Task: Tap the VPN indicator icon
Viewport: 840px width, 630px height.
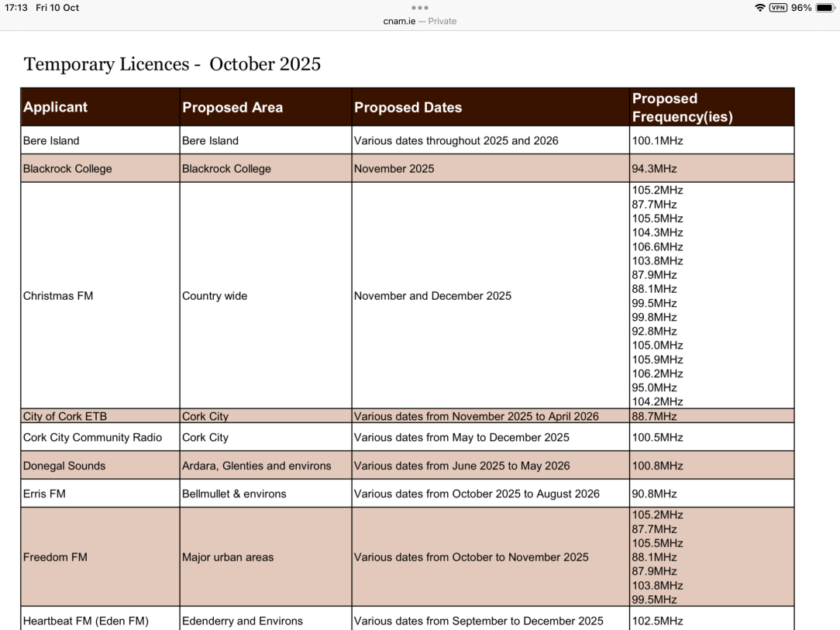Action: (x=778, y=8)
